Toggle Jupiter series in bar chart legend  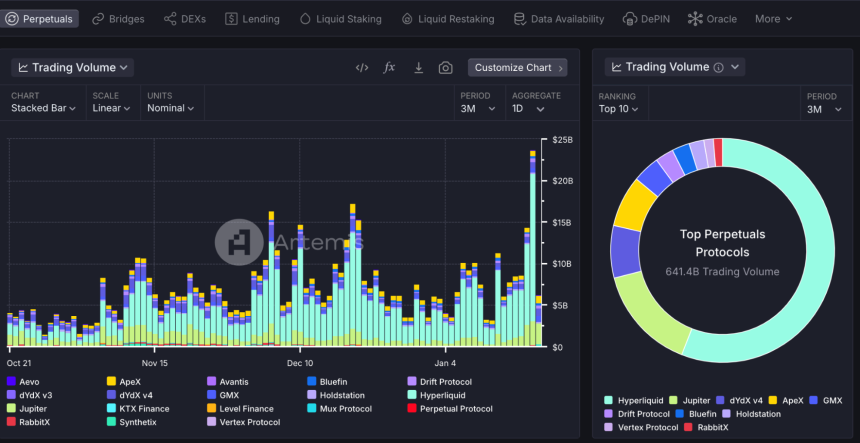coord(27,408)
